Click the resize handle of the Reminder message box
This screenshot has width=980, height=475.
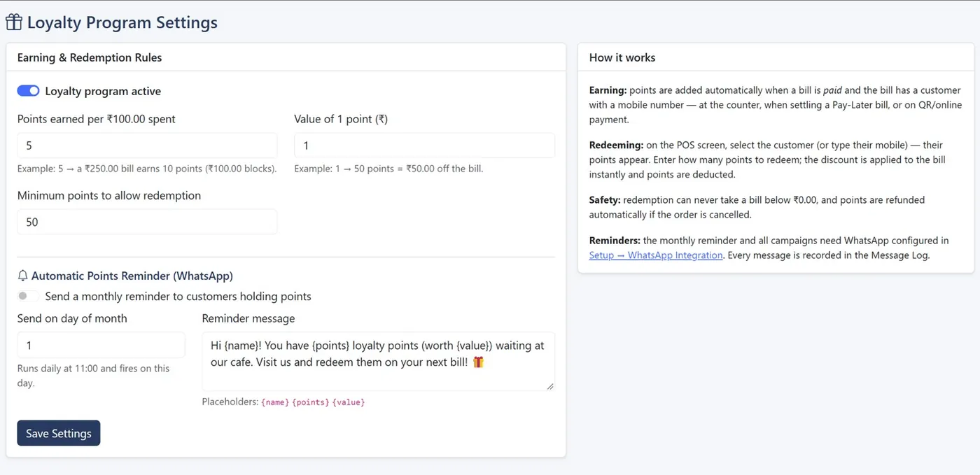(549, 385)
